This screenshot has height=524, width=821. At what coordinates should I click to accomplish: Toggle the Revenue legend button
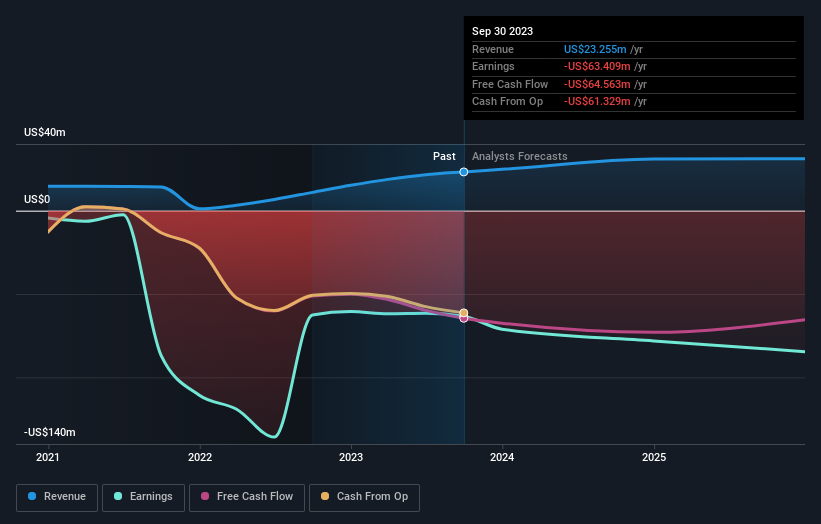pyautogui.click(x=57, y=497)
